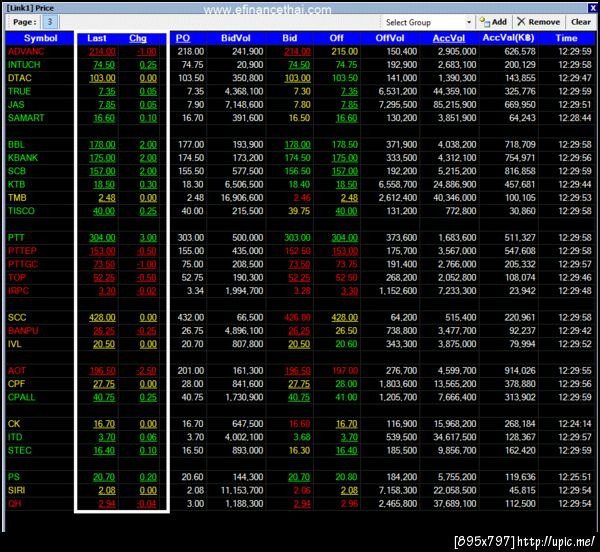Select the BANPU symbol

[23, 331]
